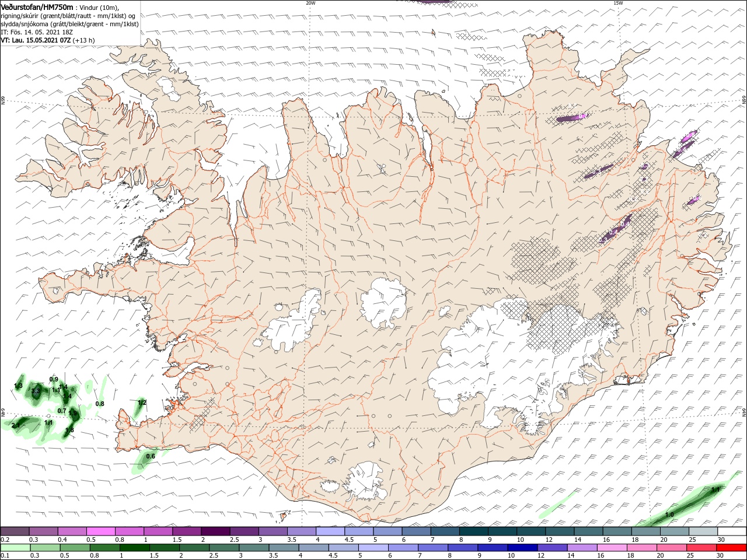Click the '0.6' rainfall value on the map

pyautogui.click(x=151, y=456)
